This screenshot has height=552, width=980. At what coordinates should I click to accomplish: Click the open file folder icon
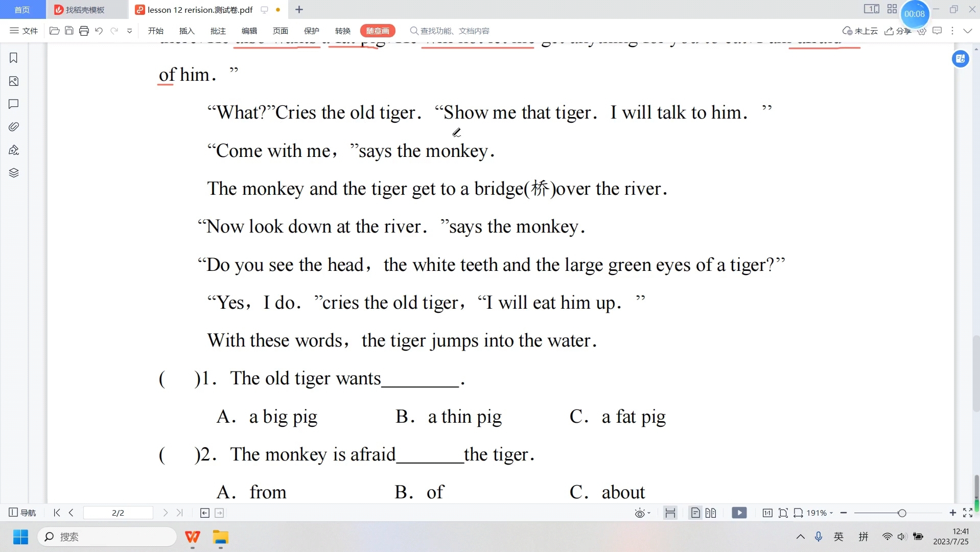tap(54, 31)
